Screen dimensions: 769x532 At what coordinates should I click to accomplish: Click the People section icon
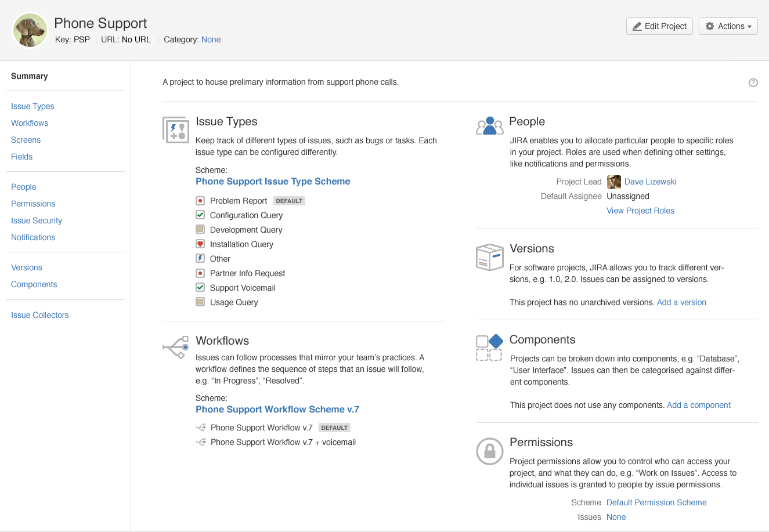click(x=490, y=125)
